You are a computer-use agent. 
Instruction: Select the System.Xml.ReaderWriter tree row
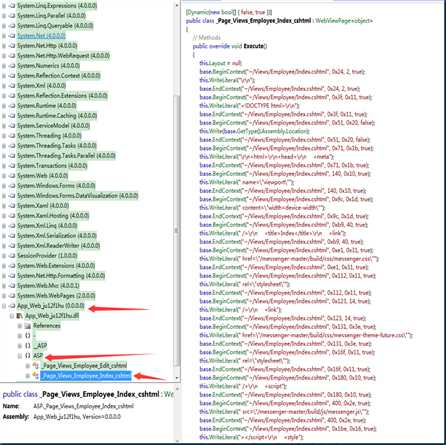coord(58,246)
